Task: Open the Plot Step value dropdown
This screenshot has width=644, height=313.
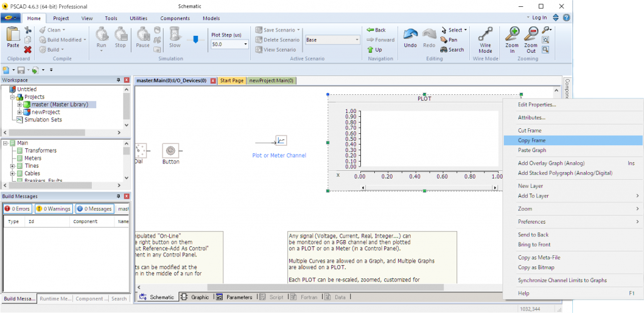Action: [245, 45]
